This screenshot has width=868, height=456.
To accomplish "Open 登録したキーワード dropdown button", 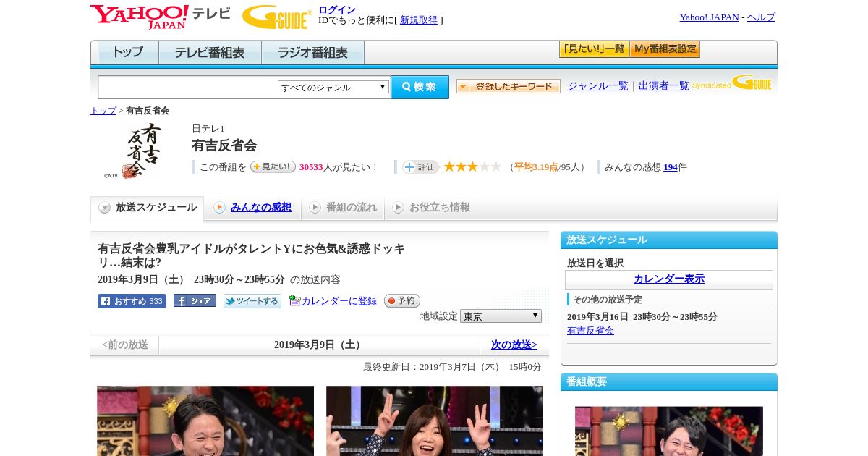I will [x=508, y=86].
